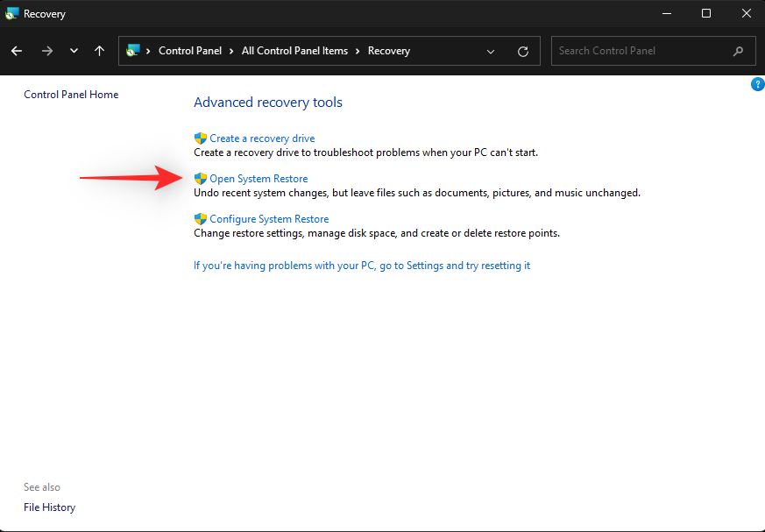
Task: Open help via blue question icon
Action: pos(758,84)
